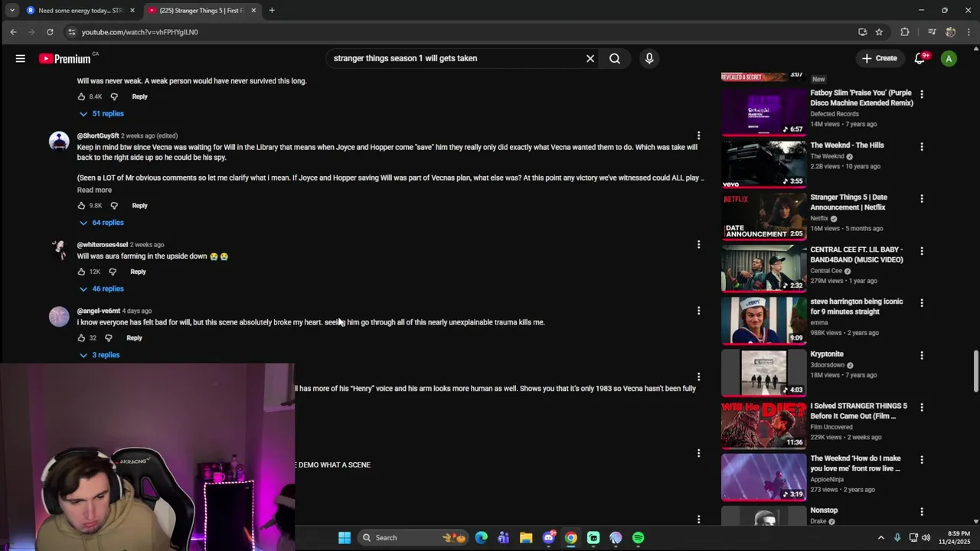Open options menu for @ShortGuy5ft comment
The height and width of the screenshot is (551, 980).
pyautogui.click(x=698, y=135)
